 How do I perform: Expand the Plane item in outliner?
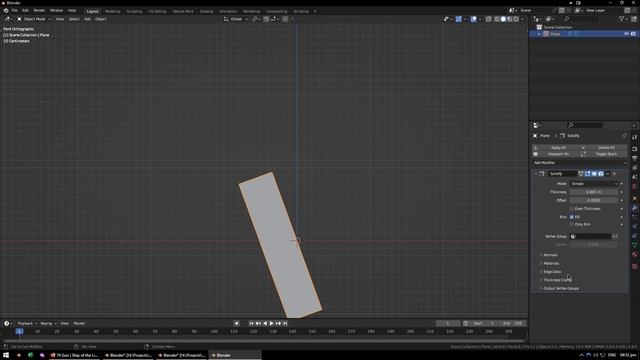click(539, 34)
